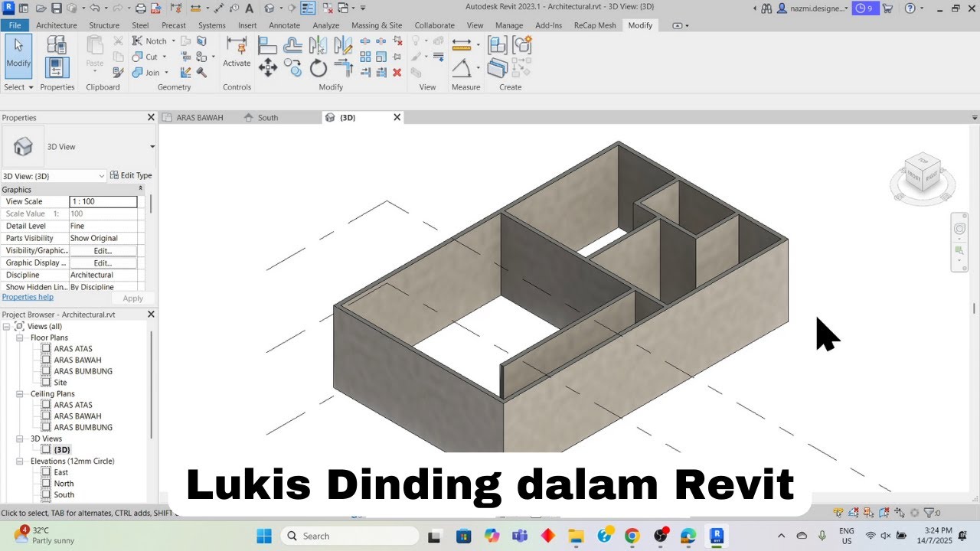The width and height of the screenshot is (980, 551).
Task: Click the Windows Start button
Action: [263, 536]
